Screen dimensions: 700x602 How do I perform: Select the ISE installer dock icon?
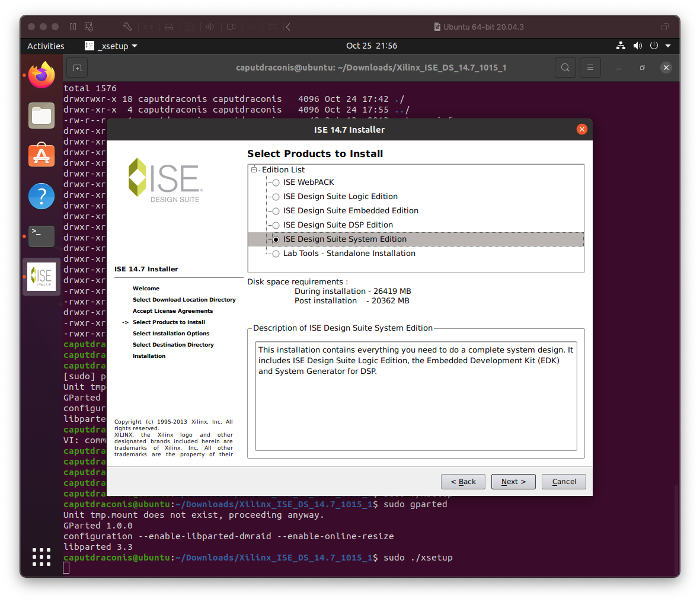[x=41, y=277]
